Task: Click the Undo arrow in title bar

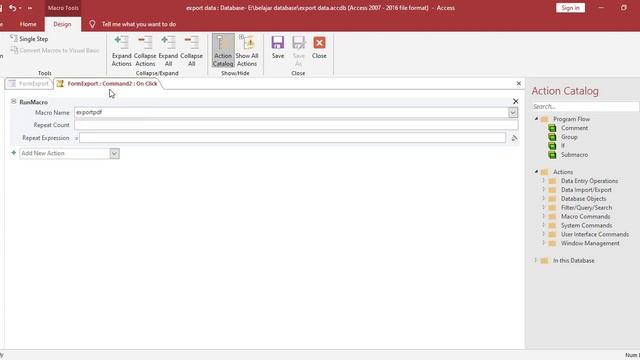Action: (x=12, y=8)
